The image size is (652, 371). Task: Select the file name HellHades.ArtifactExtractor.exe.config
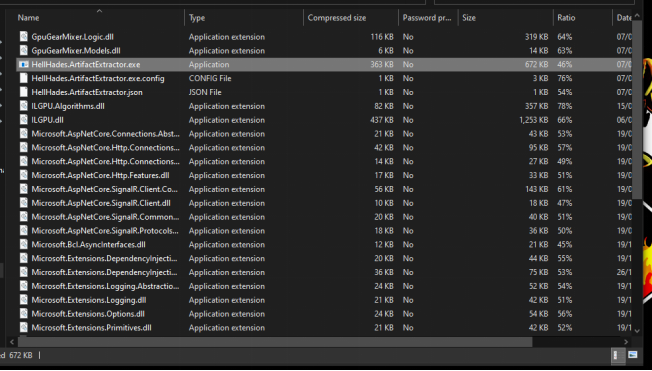coord(98,78)
